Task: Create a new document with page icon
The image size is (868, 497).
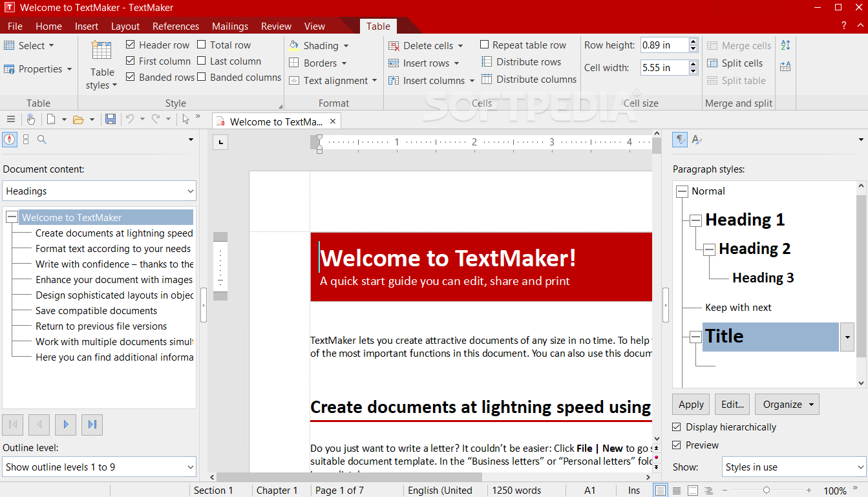Action: 50,119
